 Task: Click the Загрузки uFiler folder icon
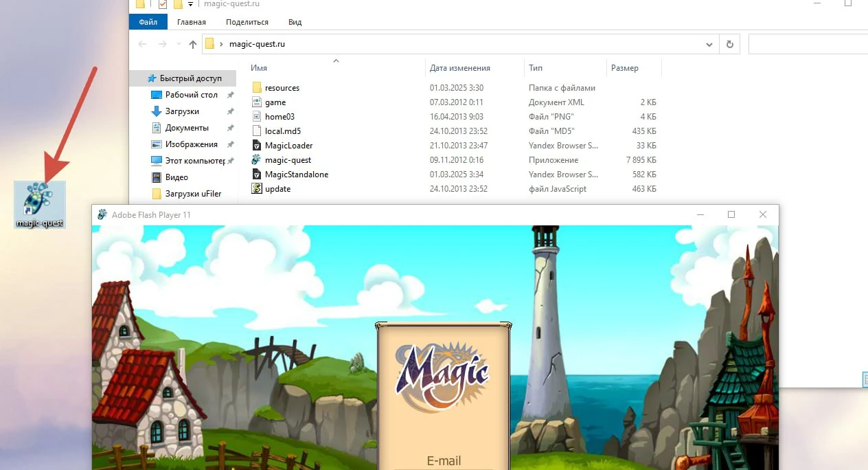coord(156,194)
